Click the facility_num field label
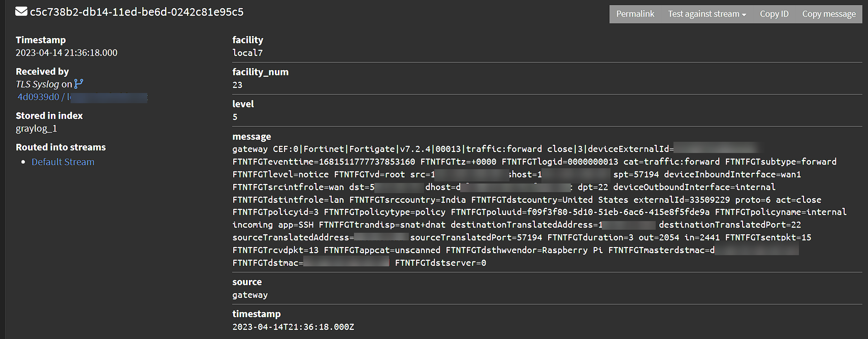Image resolution: width=868 pixels, height=339 pixels. (260, 72)
